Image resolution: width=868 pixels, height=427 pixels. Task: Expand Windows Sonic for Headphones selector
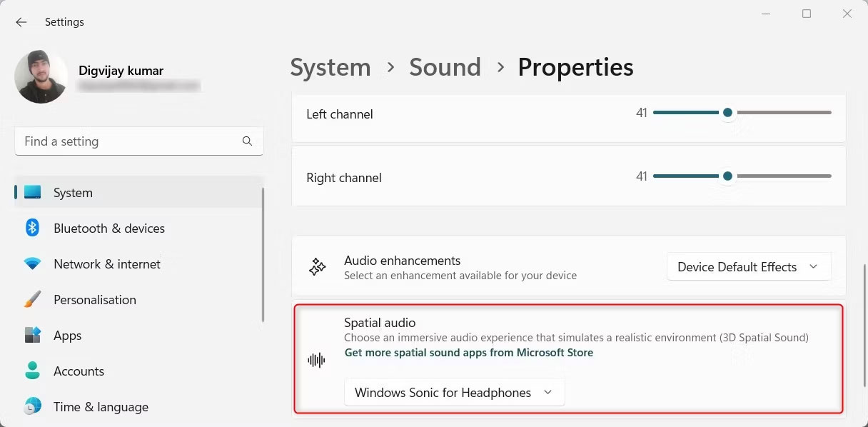click(454, 391)
